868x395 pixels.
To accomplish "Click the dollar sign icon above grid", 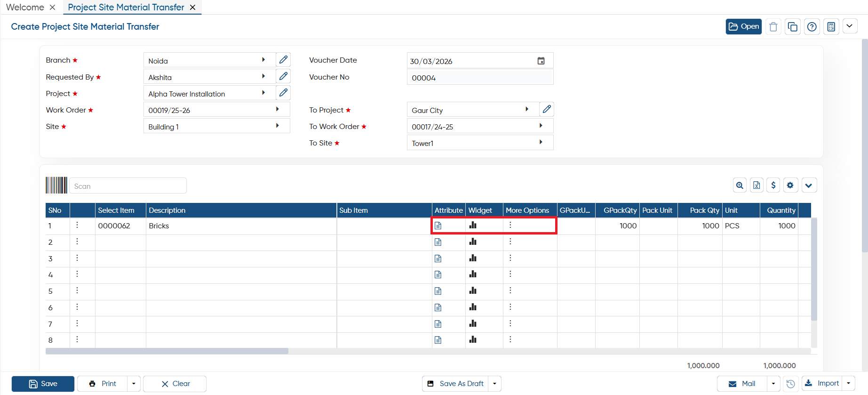I will point(773,185).
